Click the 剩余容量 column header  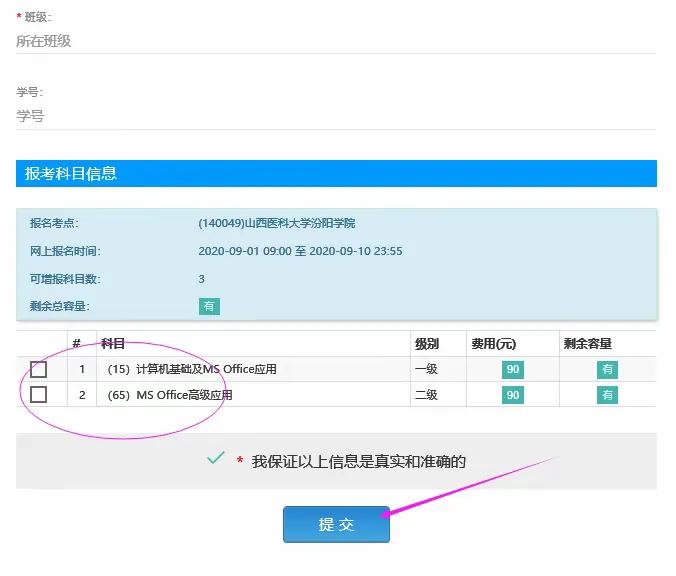[x=588, y=344]
